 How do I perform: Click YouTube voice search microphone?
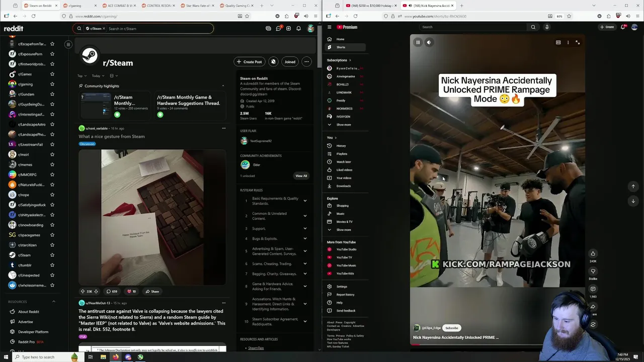tap(547, 27)
